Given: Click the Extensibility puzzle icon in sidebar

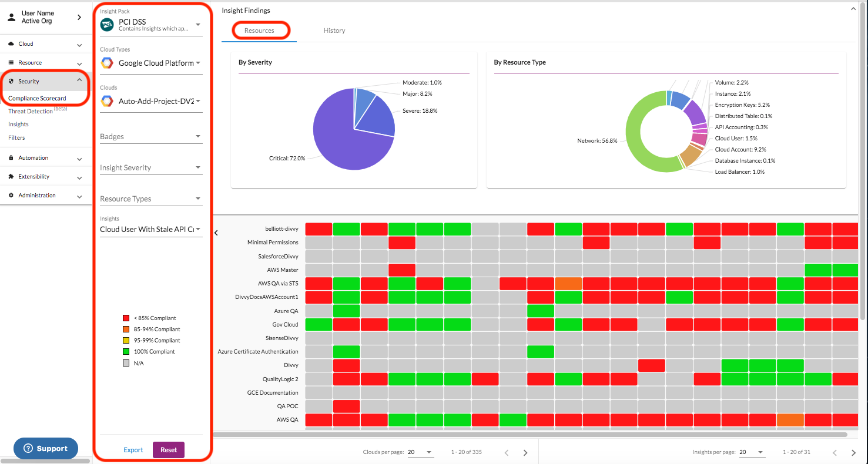Looking at the screenshot, I should pyautogui.click(x=12, y=177).
